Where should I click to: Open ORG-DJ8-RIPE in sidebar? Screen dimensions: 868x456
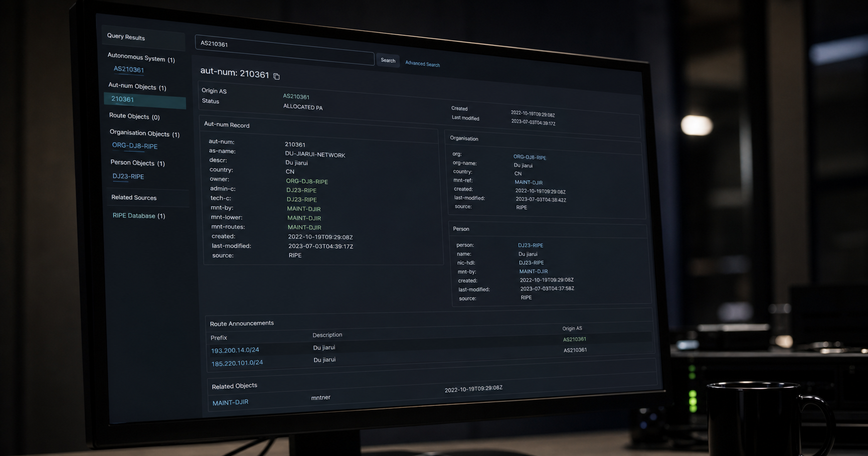(x=134, y=146)
